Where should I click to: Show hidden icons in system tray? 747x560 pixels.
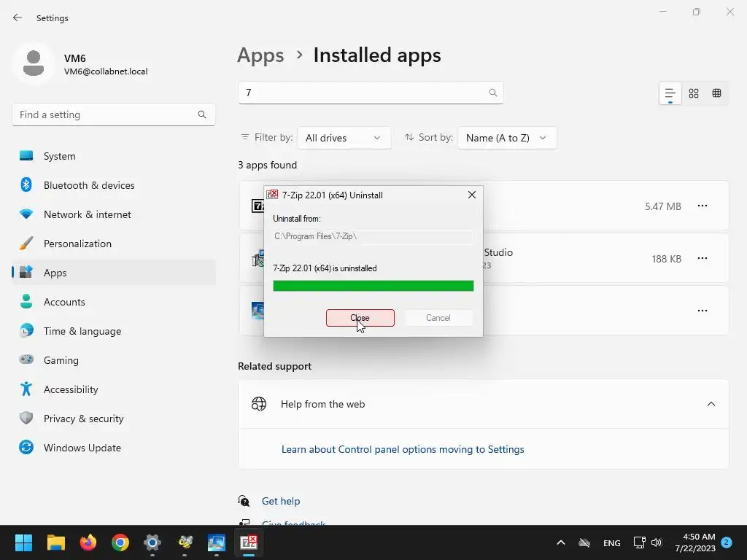(560, 542)
